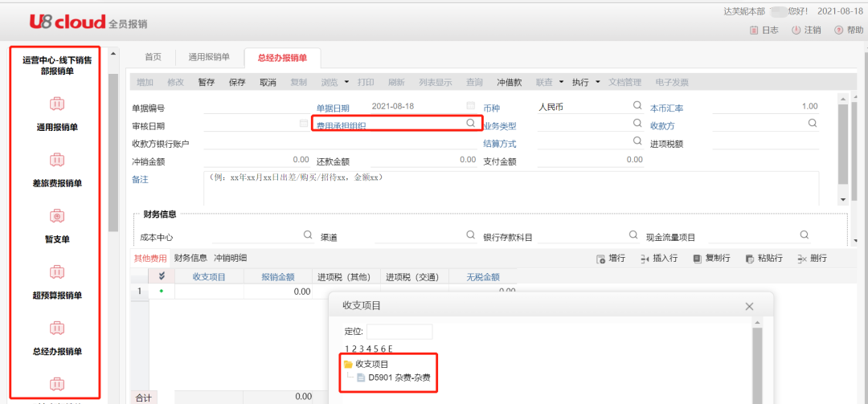Switch to the 通用报销单 tab
The image size is (868, 404).
(209, 56)
